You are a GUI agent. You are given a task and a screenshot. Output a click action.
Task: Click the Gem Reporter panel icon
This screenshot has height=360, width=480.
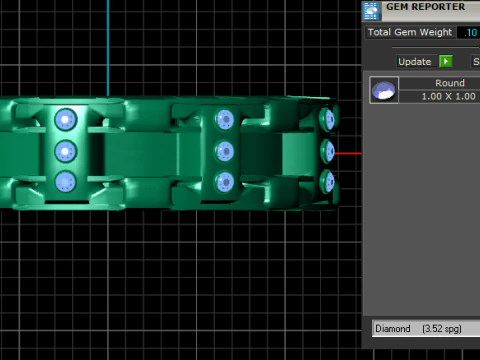[371, 10]
